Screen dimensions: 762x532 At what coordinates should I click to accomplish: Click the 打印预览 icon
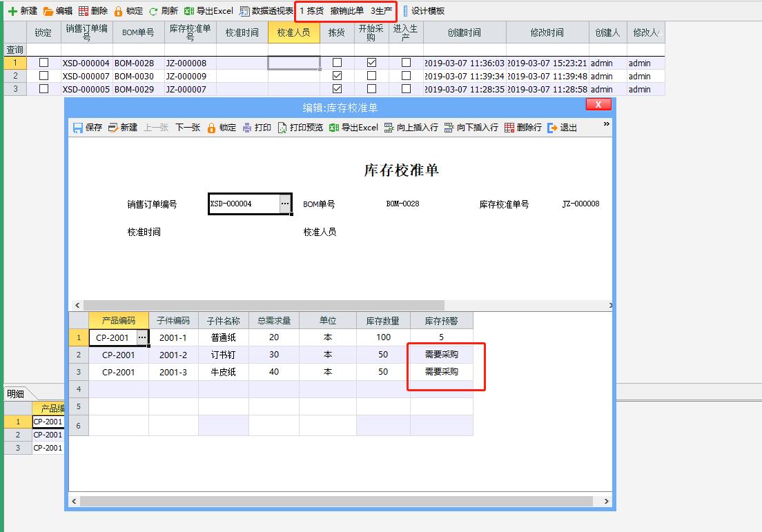[282, 128]
